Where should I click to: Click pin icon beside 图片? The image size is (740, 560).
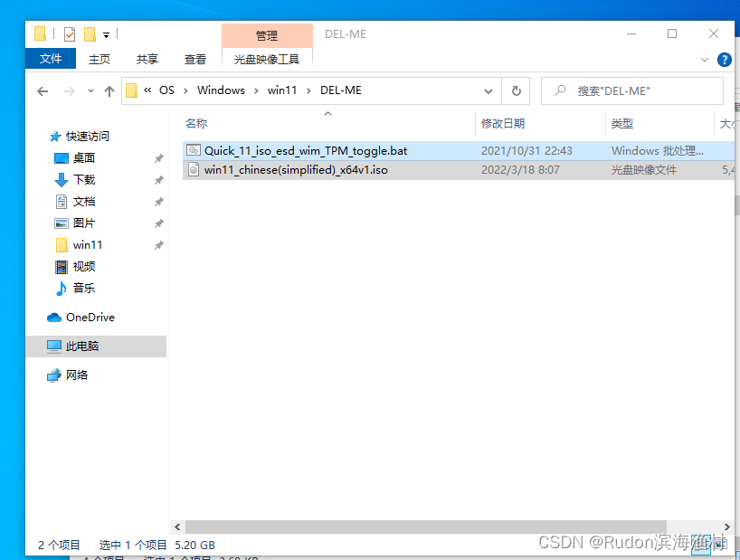click(x=159, y=223)
